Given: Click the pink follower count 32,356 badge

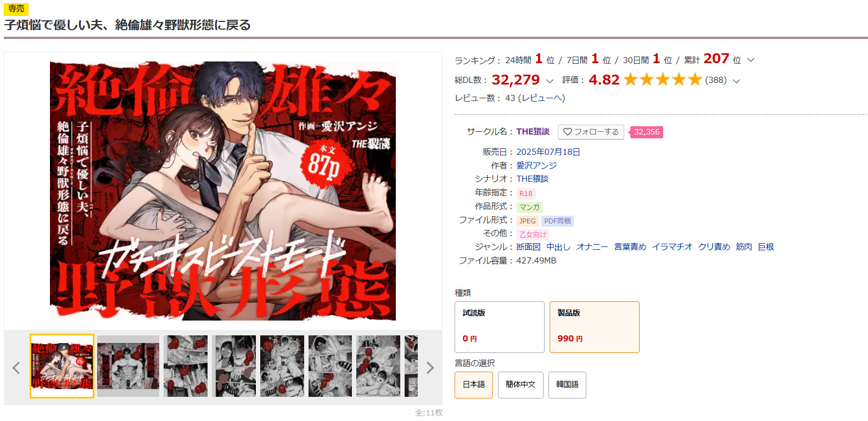Looking at the screenshot, I should click(646, 132).
